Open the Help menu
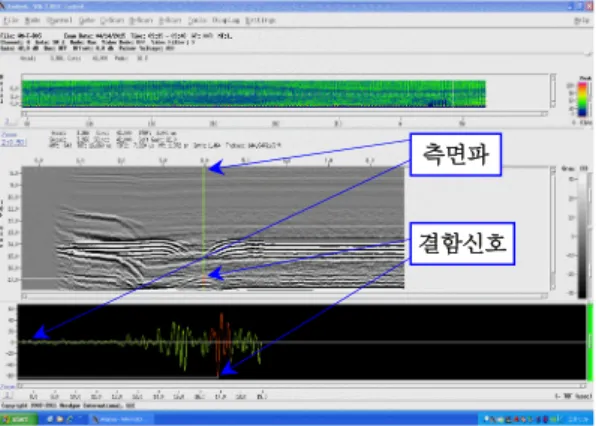This screenshot has height=426, width=596. 581,20
